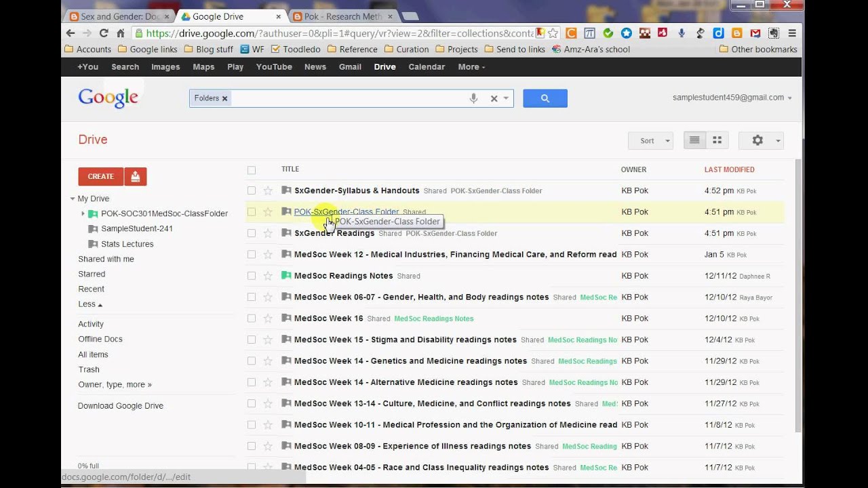The height and width of the screenshot is (488, 868).
Task: Collapse the My Drive tree
Action: pos(73,199)
